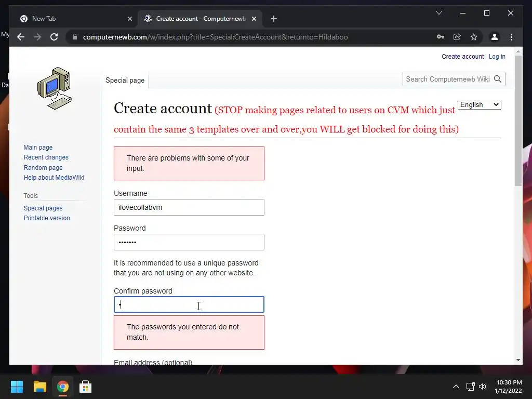Open a new browser tab
Viewport: 532px width, 399px height.
[274, 19]
